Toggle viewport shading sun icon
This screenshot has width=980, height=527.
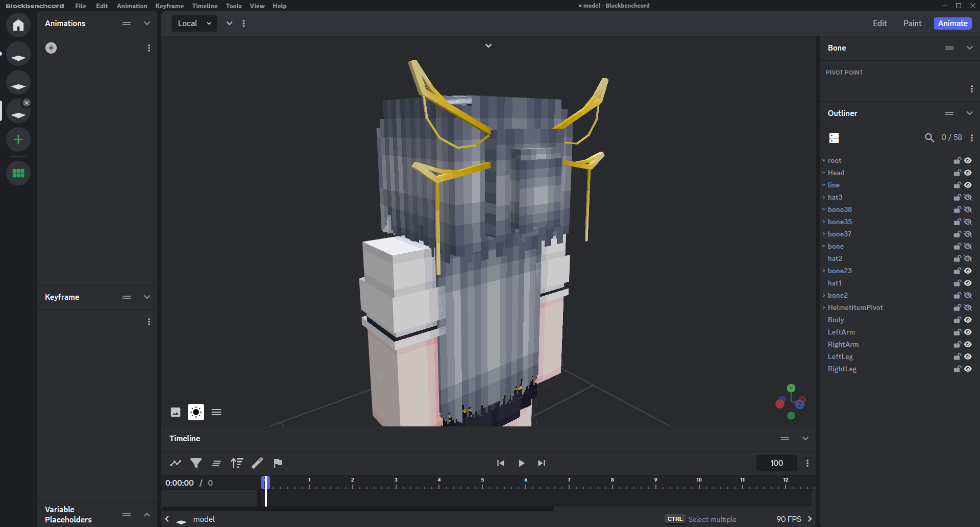point(196,412)
